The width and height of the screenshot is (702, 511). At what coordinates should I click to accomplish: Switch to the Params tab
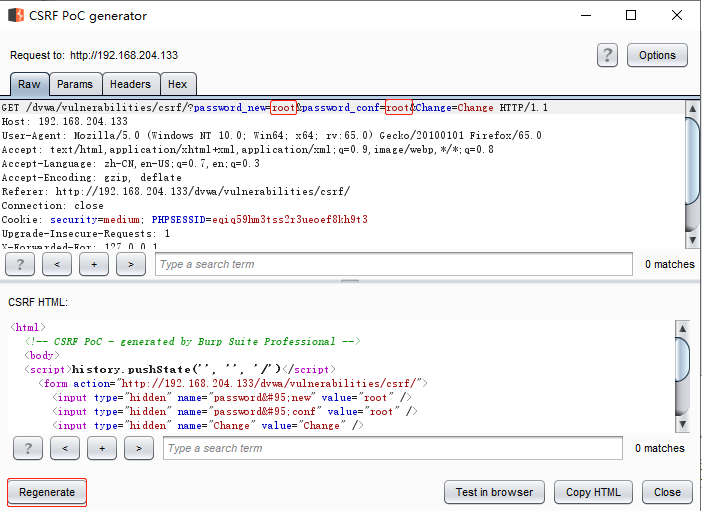click(75, 84)
